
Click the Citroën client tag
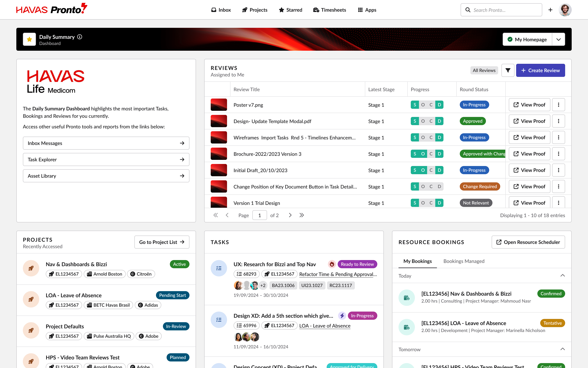point(141,274)
